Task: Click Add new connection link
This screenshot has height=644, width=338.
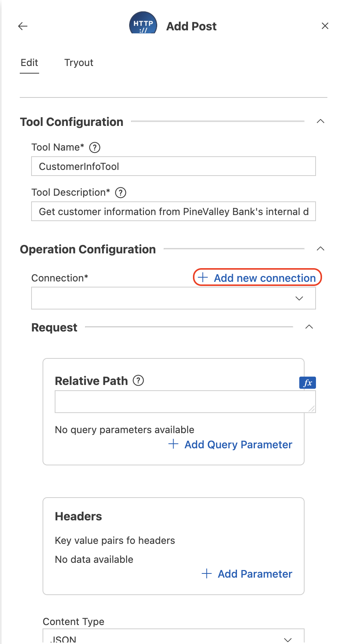Action: [x=257, y=278]
